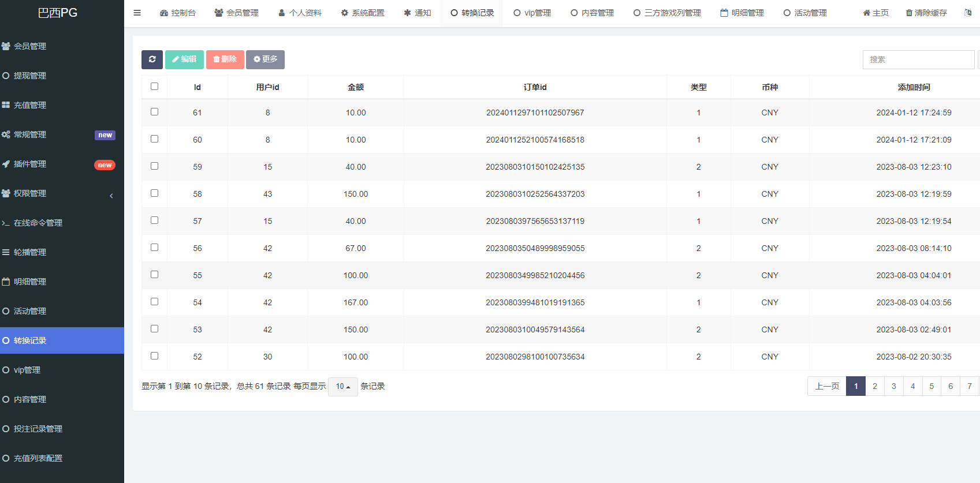
Task: Select the checkbox for row Id 61
Action: tap(154, 112)
